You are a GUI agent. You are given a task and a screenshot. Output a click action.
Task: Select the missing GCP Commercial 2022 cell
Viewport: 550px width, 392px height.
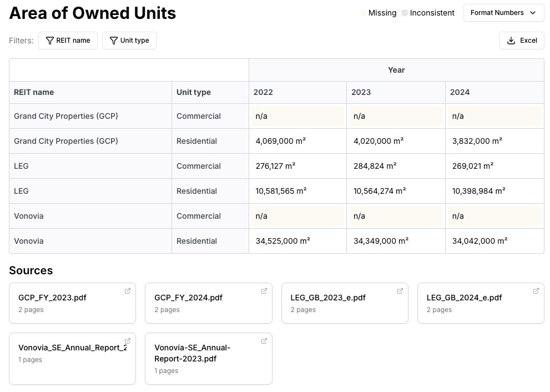pos(298,116)
